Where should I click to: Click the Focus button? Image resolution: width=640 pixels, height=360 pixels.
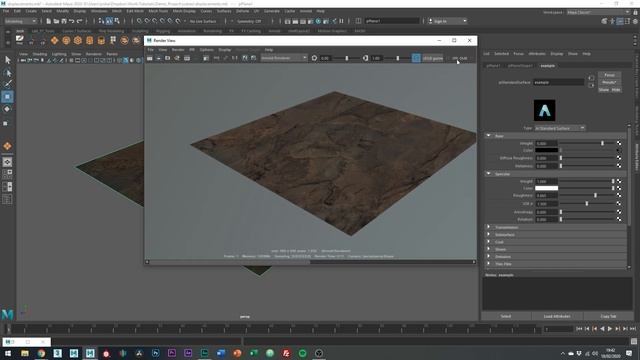coord(609,75)
